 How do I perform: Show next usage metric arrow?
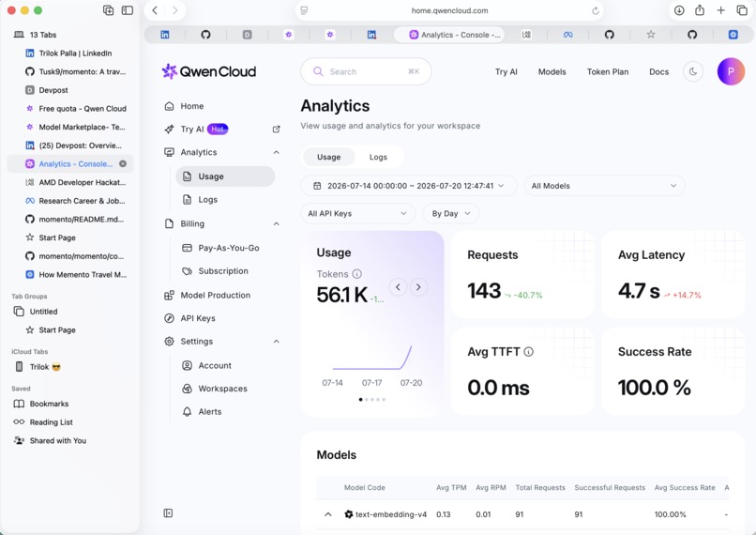click(418, 287)
